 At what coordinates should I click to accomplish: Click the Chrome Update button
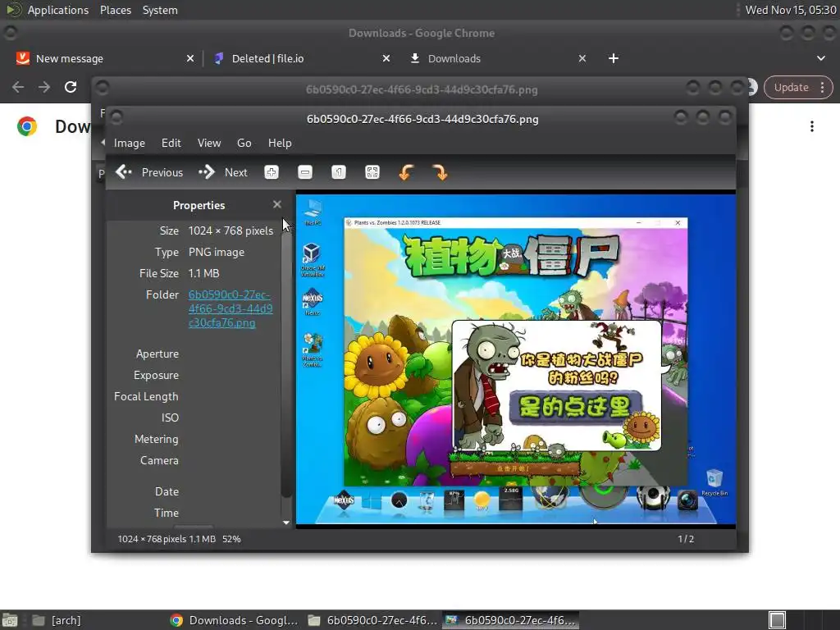click(x=791, y=87)
